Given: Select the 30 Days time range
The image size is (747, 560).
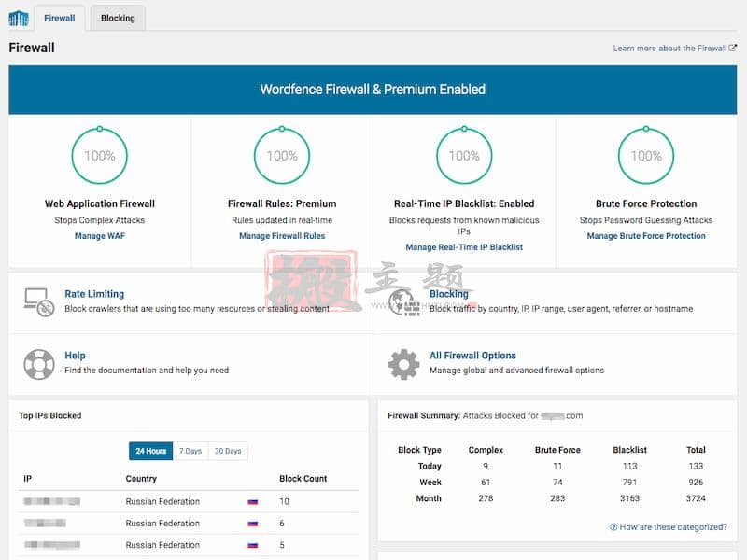Looking at the screenshot, I should pyautogui.click(x=228, y=451).
